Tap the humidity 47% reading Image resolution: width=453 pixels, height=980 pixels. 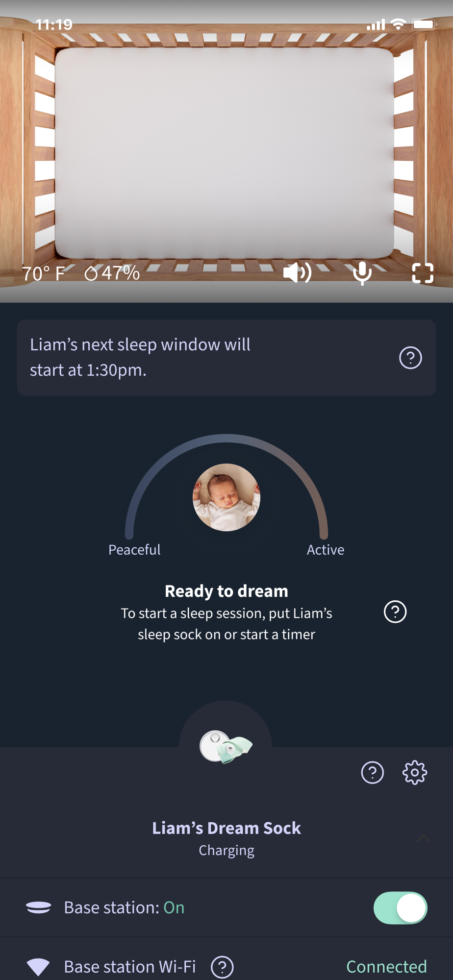click(x=112, y=273)
